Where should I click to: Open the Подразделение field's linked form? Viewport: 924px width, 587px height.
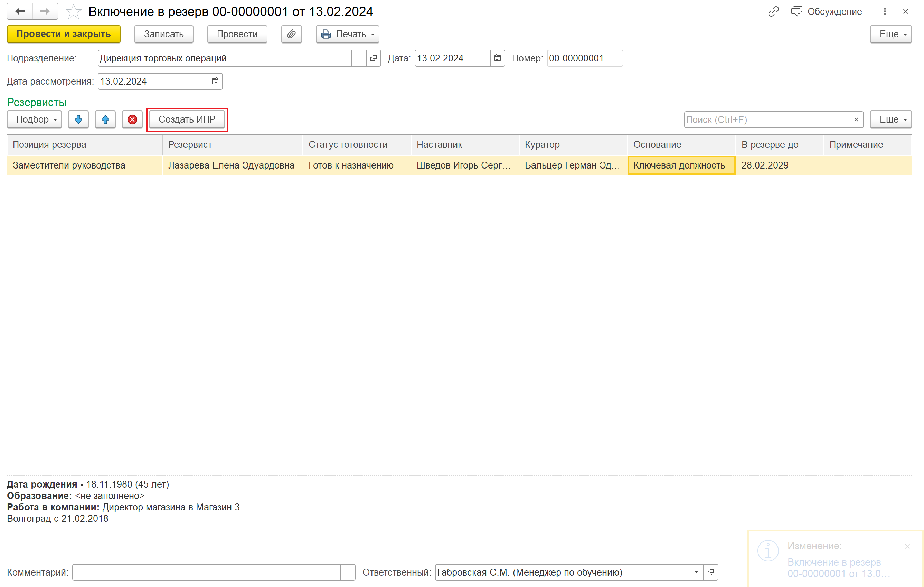coord(373,58)
